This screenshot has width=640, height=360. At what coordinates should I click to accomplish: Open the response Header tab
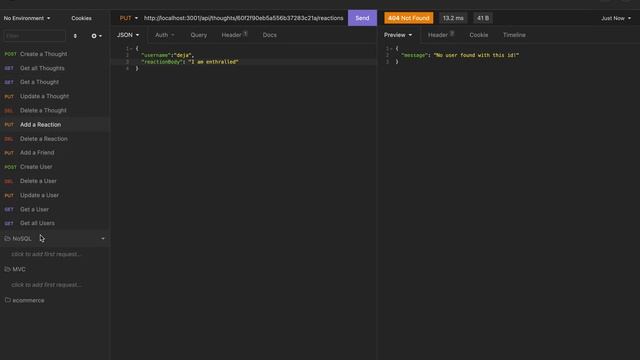440,35
